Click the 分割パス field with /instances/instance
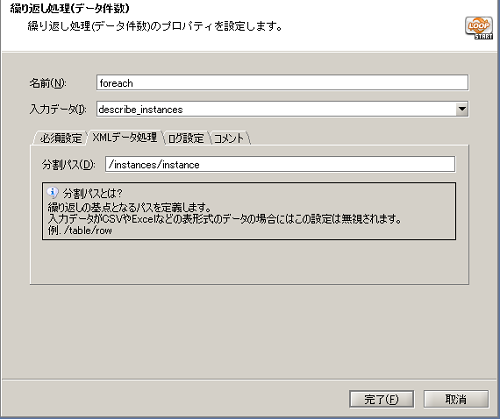This screenshot has height=419, width=500. point(280,164)
